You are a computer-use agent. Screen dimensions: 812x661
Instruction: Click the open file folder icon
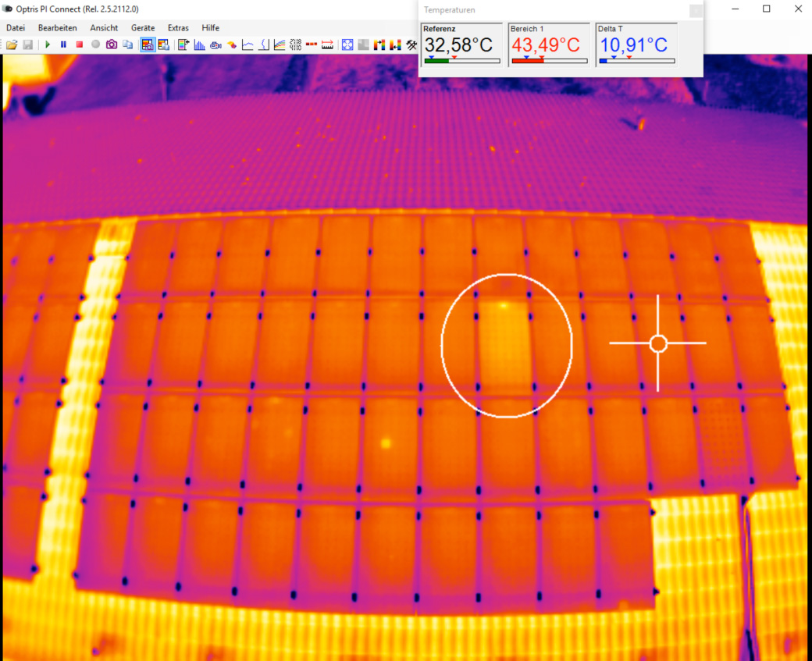tap(12, 44)
